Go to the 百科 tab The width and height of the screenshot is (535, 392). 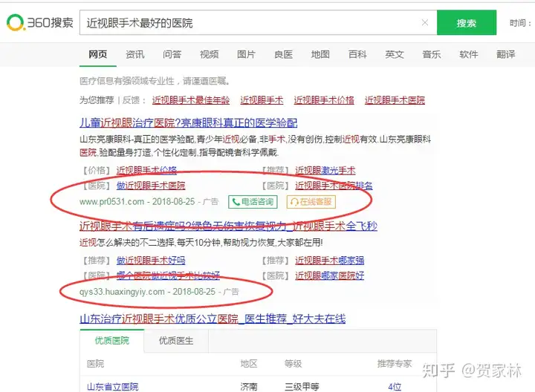tap(357, 54)
